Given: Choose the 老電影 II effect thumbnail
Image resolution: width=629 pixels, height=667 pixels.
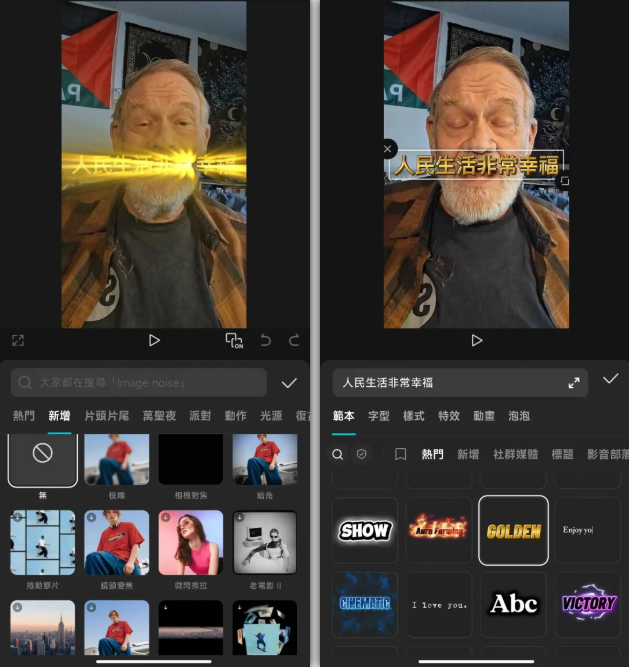Looking at the screenshot, I should 264,543.
